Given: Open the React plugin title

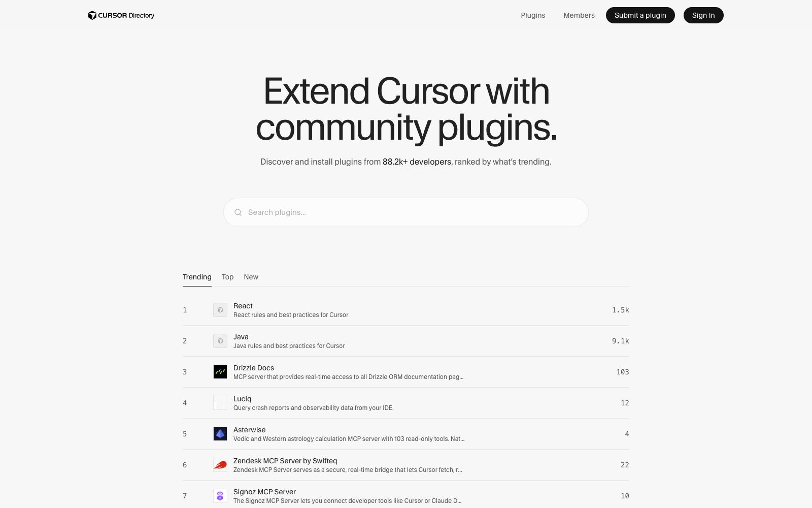Looking at the screenshot, I should [243, 306].
